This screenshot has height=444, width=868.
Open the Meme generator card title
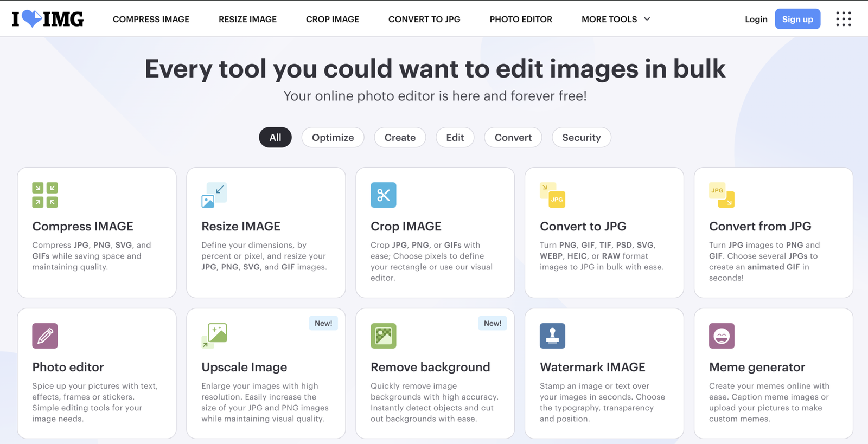click(757, 367)
